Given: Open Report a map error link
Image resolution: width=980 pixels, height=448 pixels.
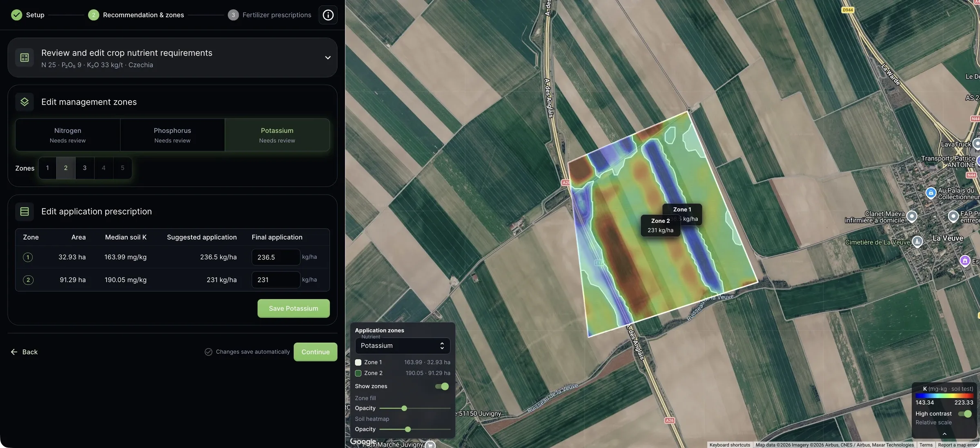Looking at the screenshot, I should pos(958,445).
